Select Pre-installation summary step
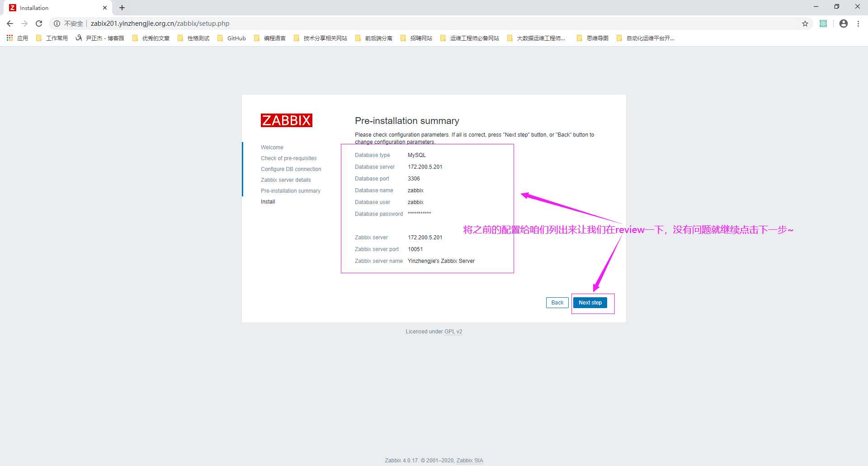The height and width of the screenshot is (466, 868). click(291, 191)
